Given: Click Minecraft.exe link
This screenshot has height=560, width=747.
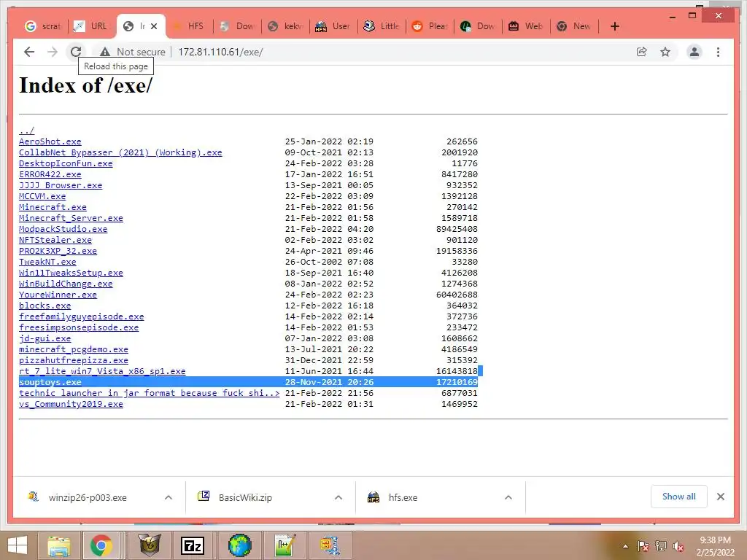Looking at the screenshot, I should tap(53, 207).
